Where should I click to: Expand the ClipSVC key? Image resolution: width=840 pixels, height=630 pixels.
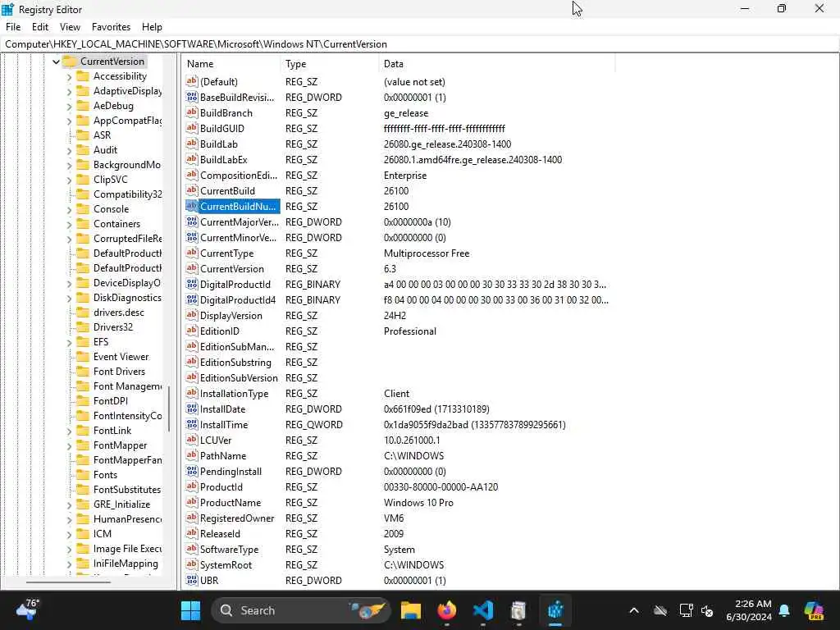click(69, 180)
